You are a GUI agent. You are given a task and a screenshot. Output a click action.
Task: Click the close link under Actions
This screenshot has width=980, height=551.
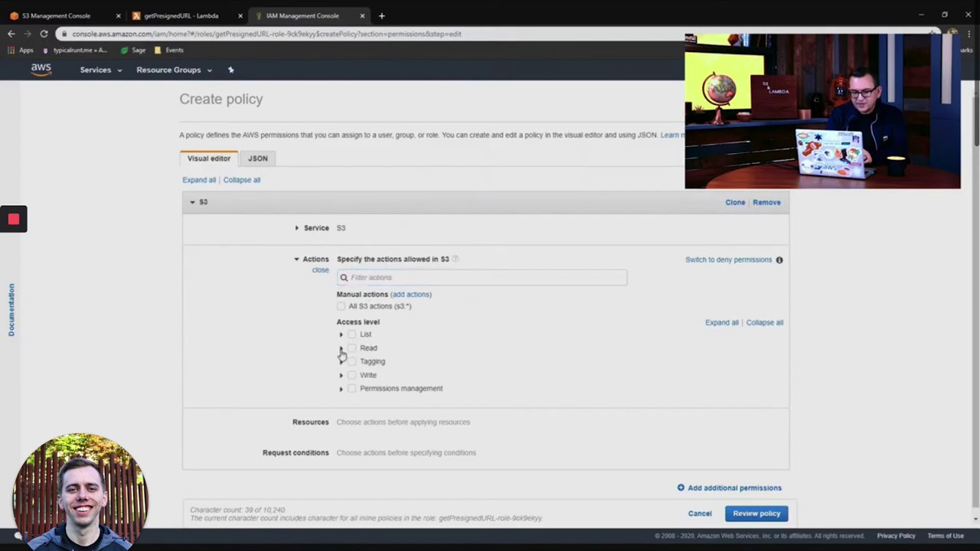click(x=320, y=270)
